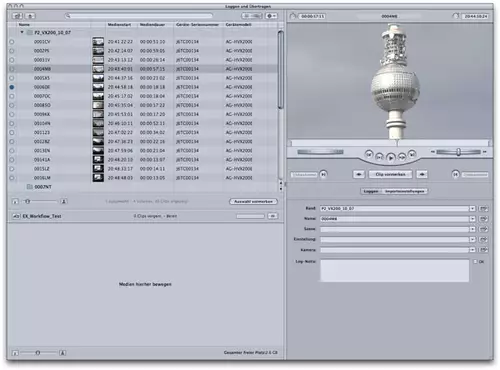Click the increment button beside Band field
Image resolution: width=500 pixels, height=370 pixels.
pyautogui.click(x=483, y=209)
